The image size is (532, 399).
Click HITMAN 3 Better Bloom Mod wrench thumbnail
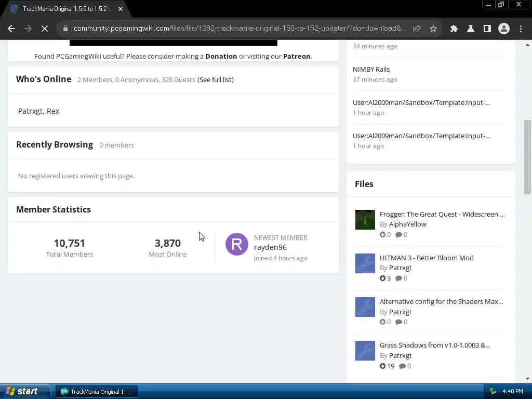(x=365, y=263)
